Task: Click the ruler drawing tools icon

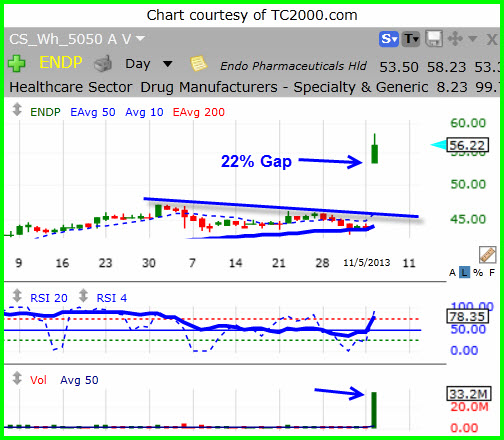Action: (487, 255)
